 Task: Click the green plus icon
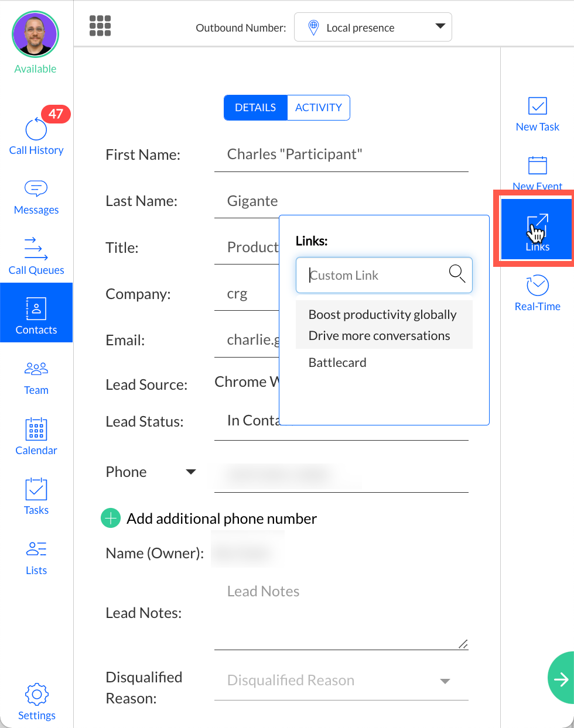(111, 518)
